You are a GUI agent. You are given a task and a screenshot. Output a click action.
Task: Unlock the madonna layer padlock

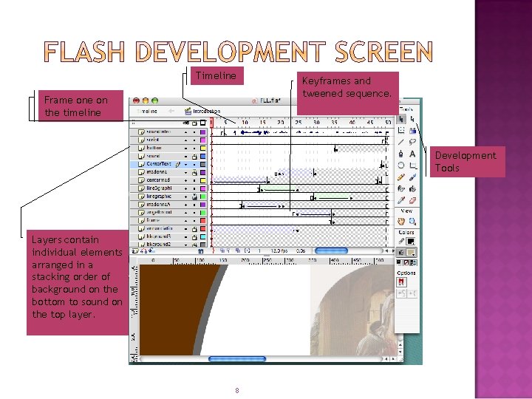pyautogui.click(x=194, y=172)
